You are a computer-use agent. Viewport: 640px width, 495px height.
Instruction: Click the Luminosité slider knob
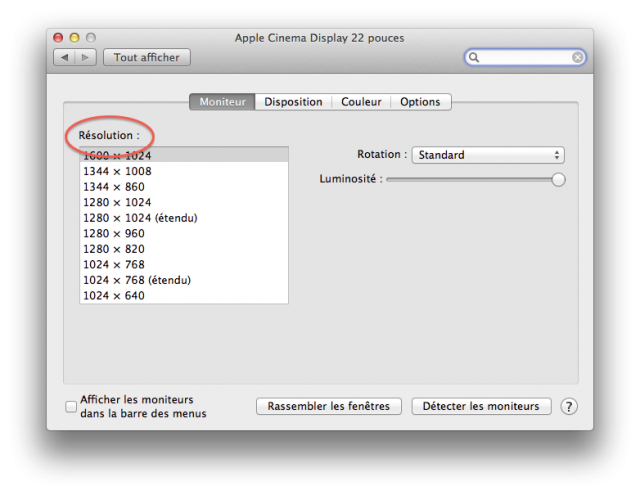point(558,180)
